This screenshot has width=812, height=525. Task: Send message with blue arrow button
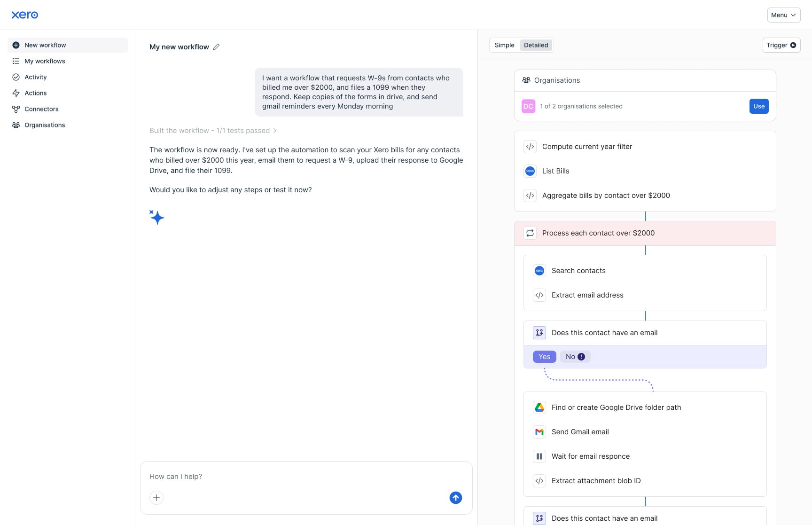coord(456,498)
